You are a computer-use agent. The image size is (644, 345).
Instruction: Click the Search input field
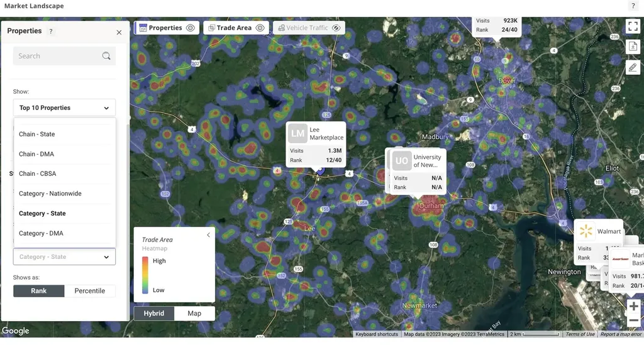point(57,56)
